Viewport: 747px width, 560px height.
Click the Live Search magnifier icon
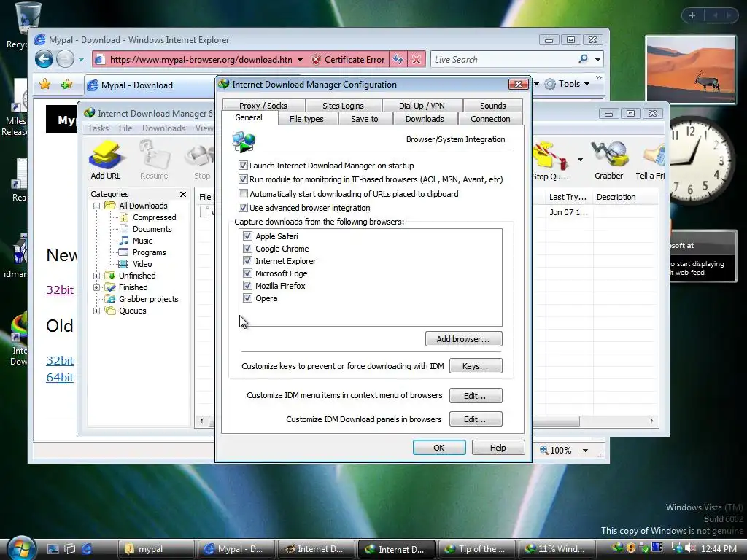click(583, 59)
